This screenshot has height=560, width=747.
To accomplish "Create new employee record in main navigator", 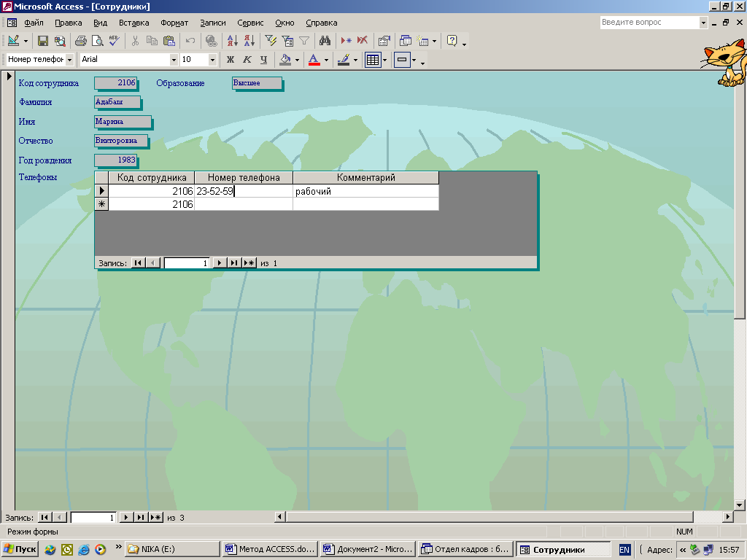I will [x=156, y=517].
